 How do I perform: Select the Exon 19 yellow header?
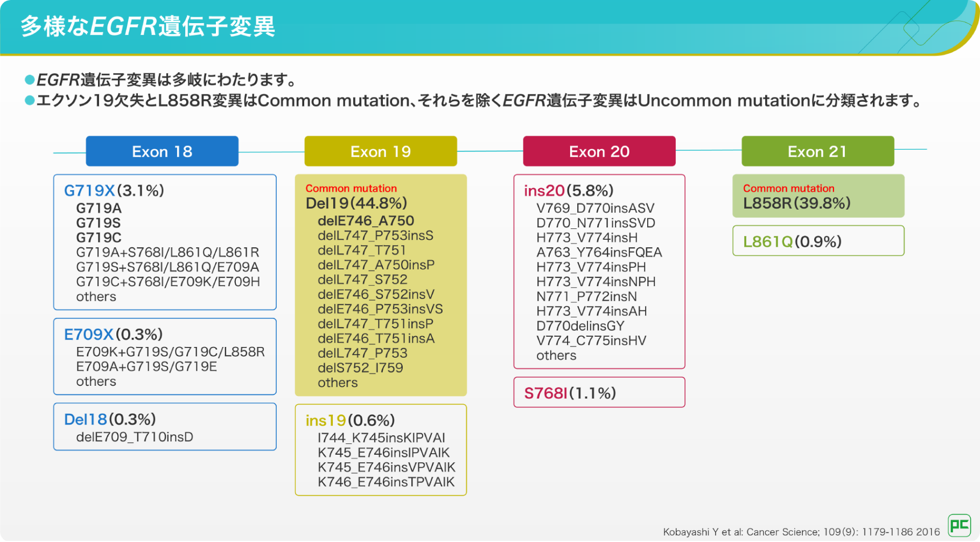pyautogui.click(x=381, y=151)
